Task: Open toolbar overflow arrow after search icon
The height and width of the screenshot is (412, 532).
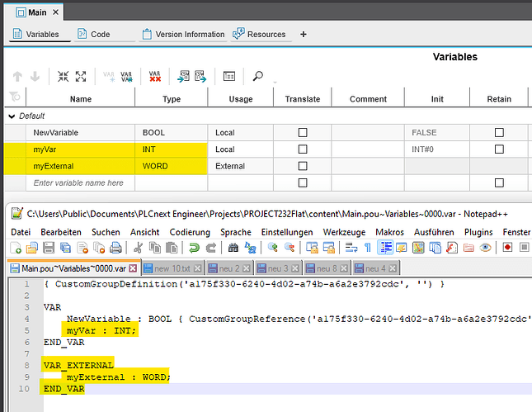Action: 275,83
